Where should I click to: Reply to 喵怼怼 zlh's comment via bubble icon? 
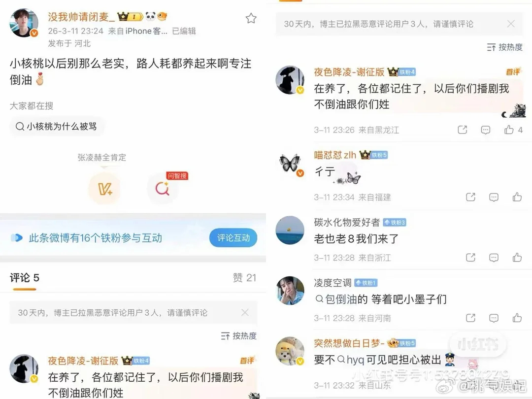[494, 197]
